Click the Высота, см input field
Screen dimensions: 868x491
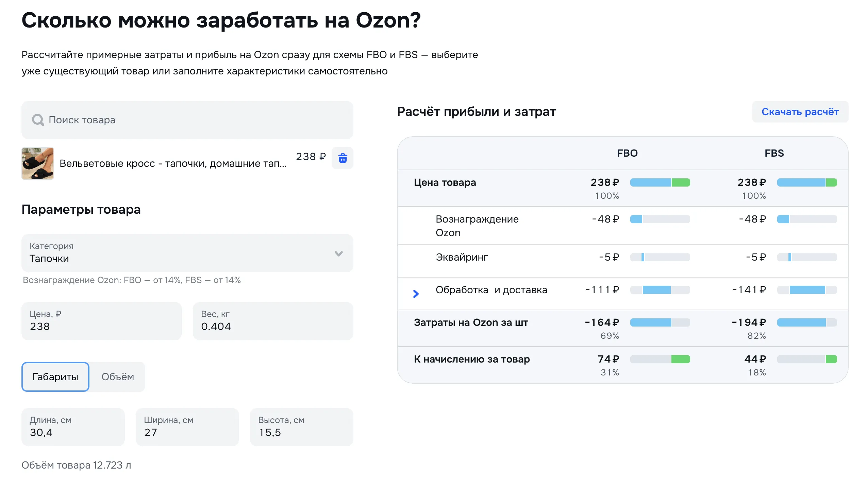(301, 427)
